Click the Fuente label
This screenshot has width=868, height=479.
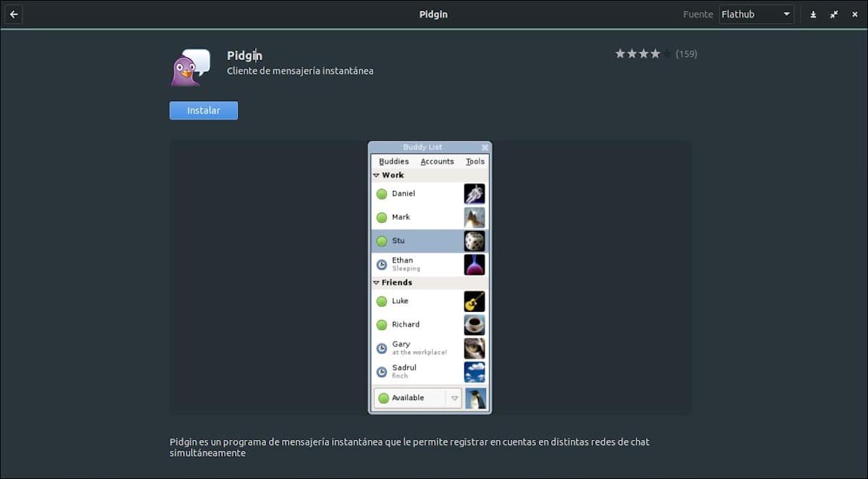tap(698, 14)
